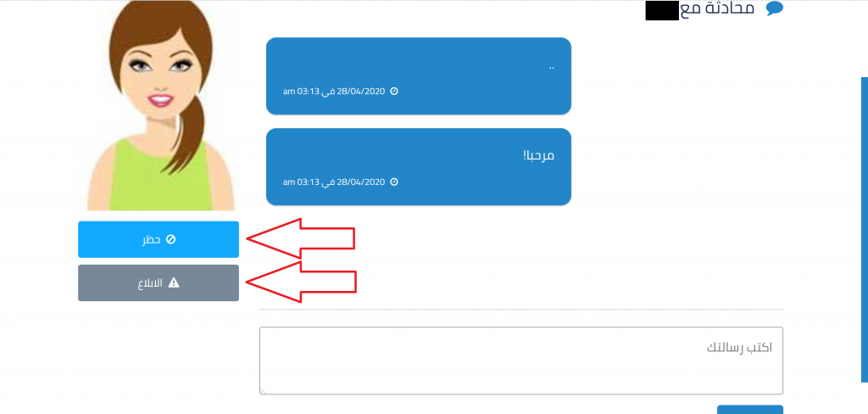This screenshot has height=414, width=868.
Task: Click the timestamp of the '..' message
Action: (334, 91)
